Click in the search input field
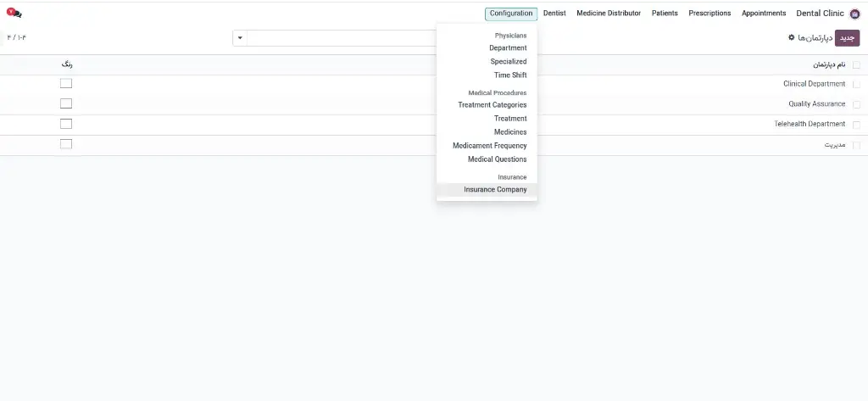Viewport: 868px width, 401px height. pyautogui.click(x=342, y=38)
